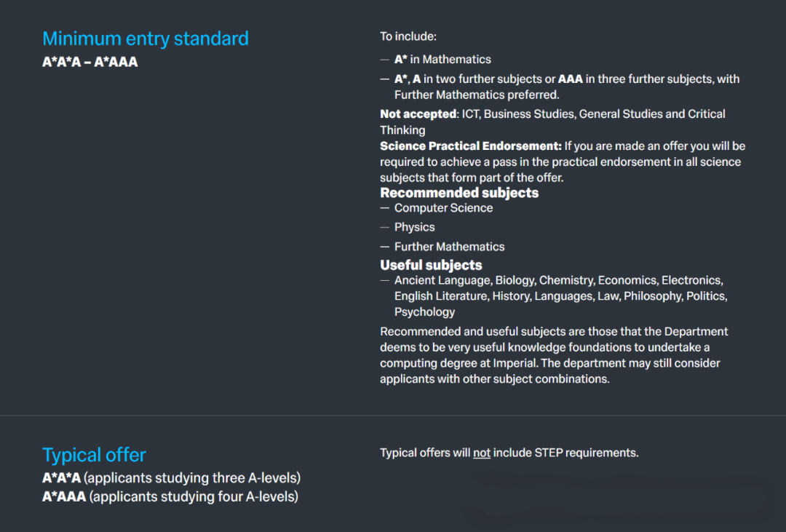The width and height of the screenshot is (786, 532).
Task: Select the 'Physics' list item
Action: (414, 227)
